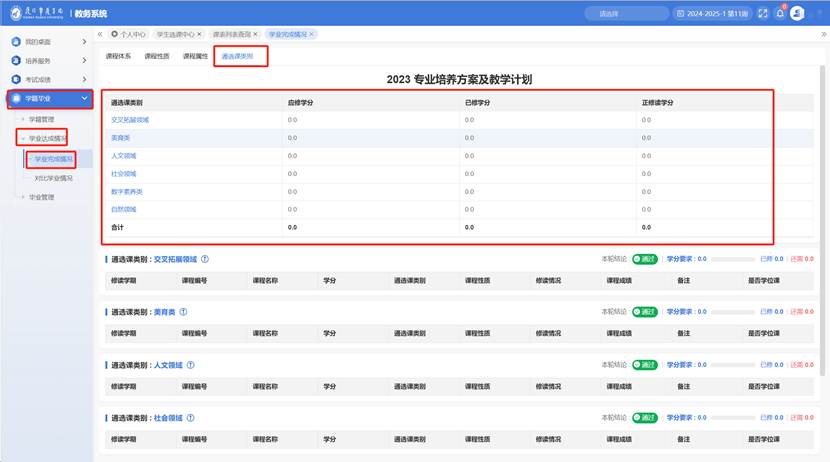Click the 我的桌面 sidebar icon
Viewport: 830px width, 462px height.
pyautogui.click(x=15, y=42)
